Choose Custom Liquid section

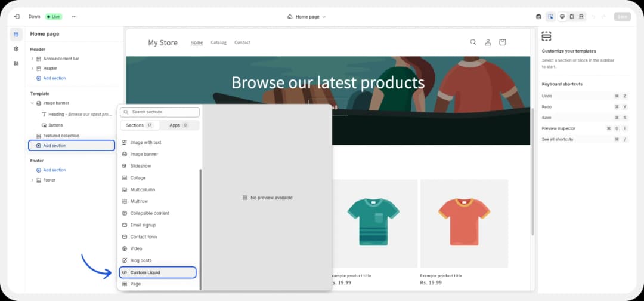[x=157, y=272]
